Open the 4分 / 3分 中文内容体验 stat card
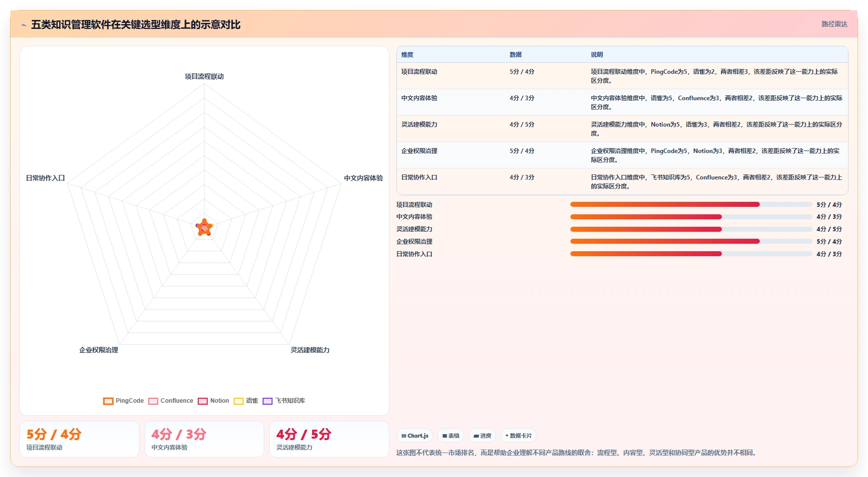This screenshot has width=868, height=477. pyautogui.click(x=204, y=439)
